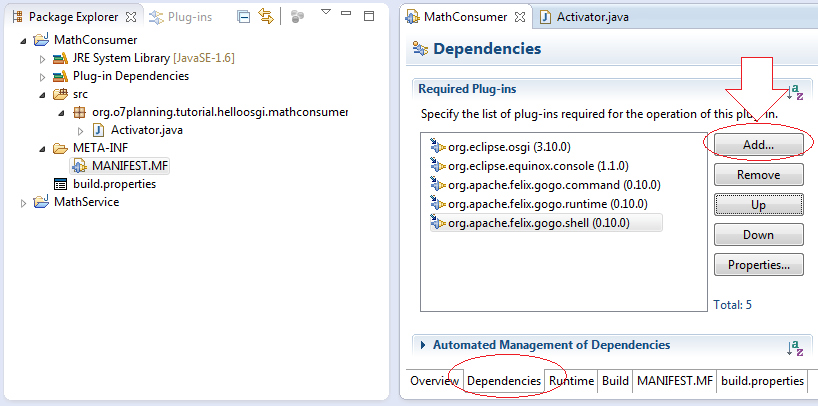Click Up button
818x406 pixels.
(759, 205)
